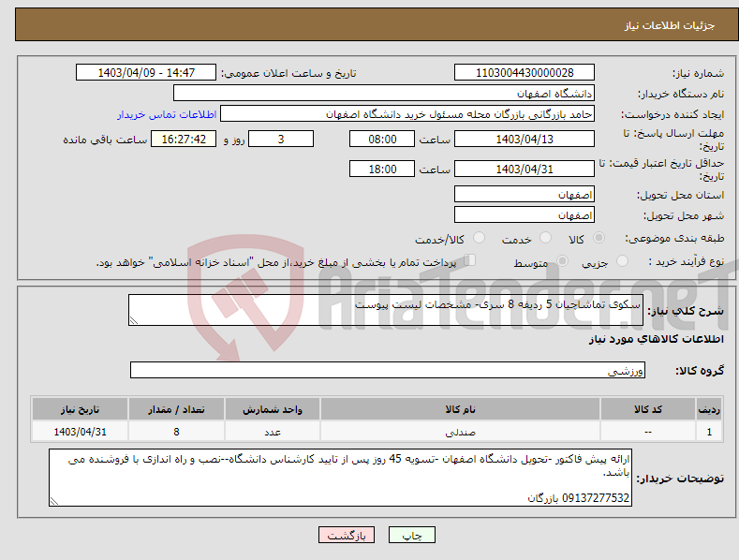
Task: Select the جزیی purchase type radio
Action: (x=622, y=260)
